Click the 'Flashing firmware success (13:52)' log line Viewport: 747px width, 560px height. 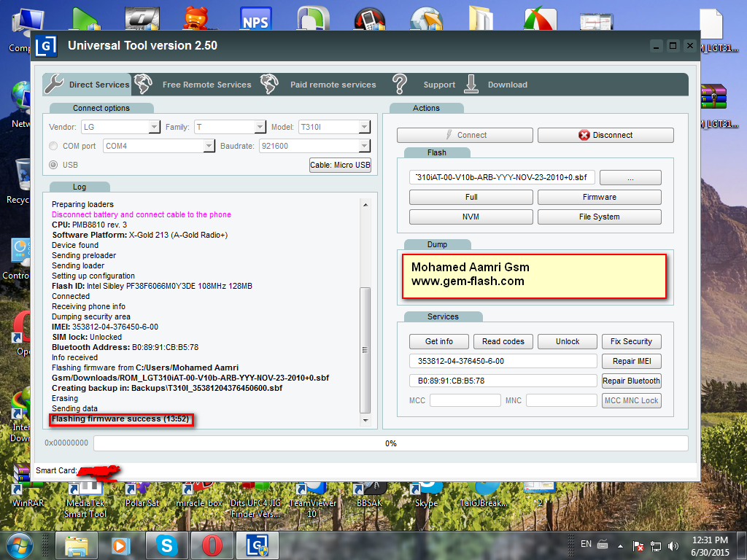click(120, 419)
